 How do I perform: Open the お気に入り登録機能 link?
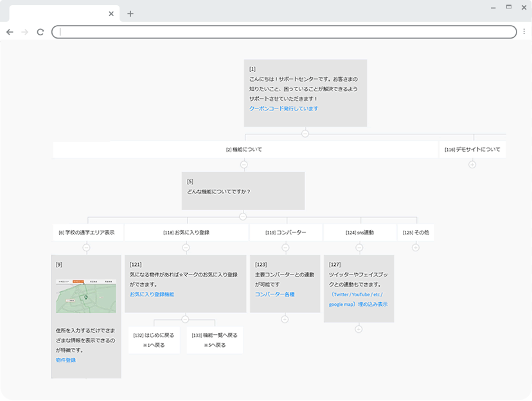pos(152,294)
